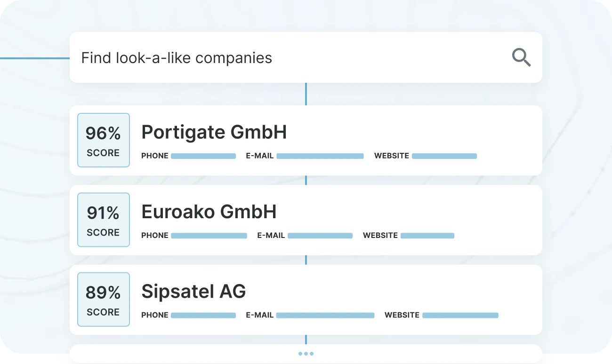Click Euroako GmbH e-mail bar
Screen dimensions: 612x364
point(320,236)
